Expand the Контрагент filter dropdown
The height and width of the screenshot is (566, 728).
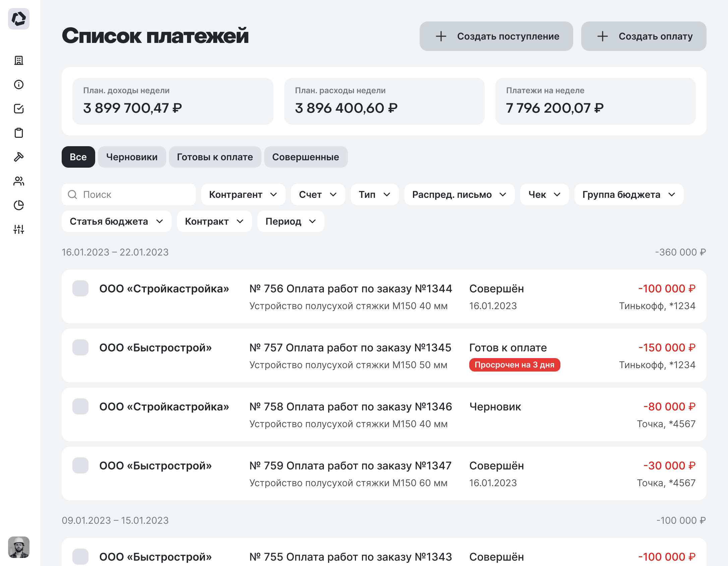click(x=243, y=194)
